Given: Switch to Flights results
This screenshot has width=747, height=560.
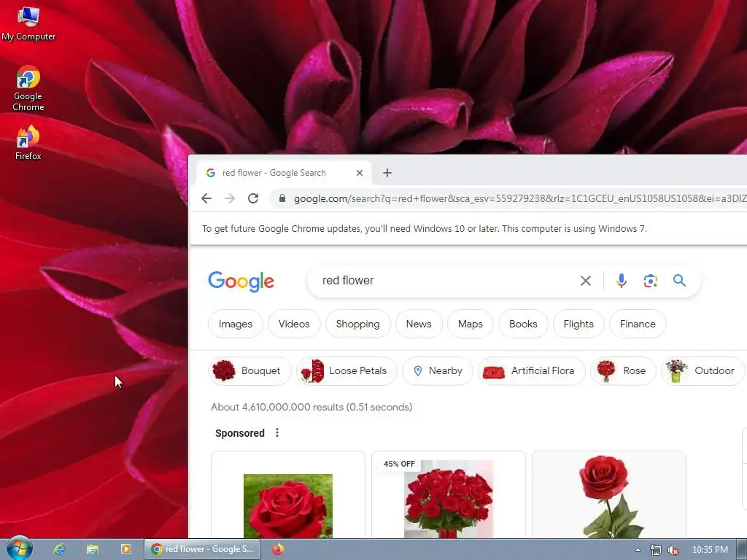Looking at the screenshot, I should 578,324.
